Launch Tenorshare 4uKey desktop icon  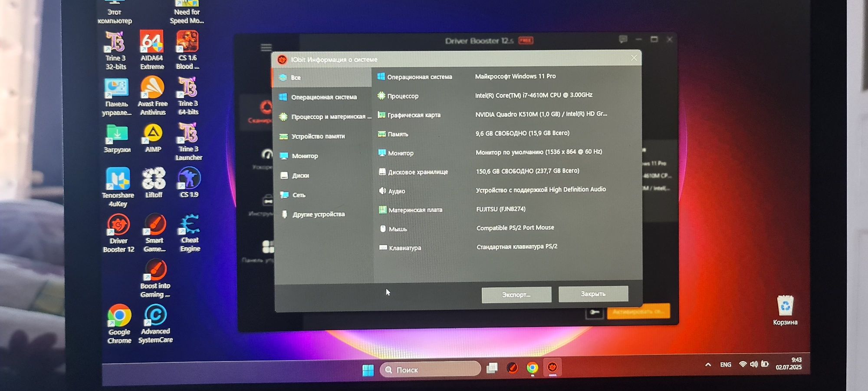[118, 187]
